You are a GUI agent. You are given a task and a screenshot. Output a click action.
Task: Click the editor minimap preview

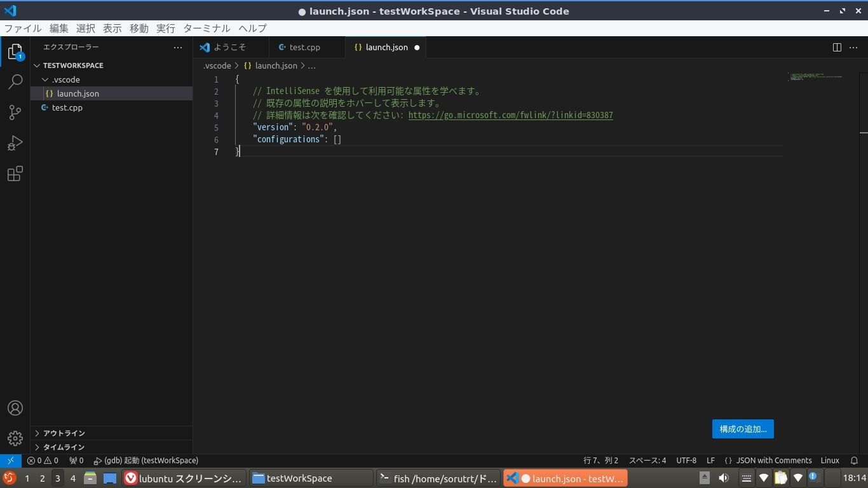(x=815, y=77)
